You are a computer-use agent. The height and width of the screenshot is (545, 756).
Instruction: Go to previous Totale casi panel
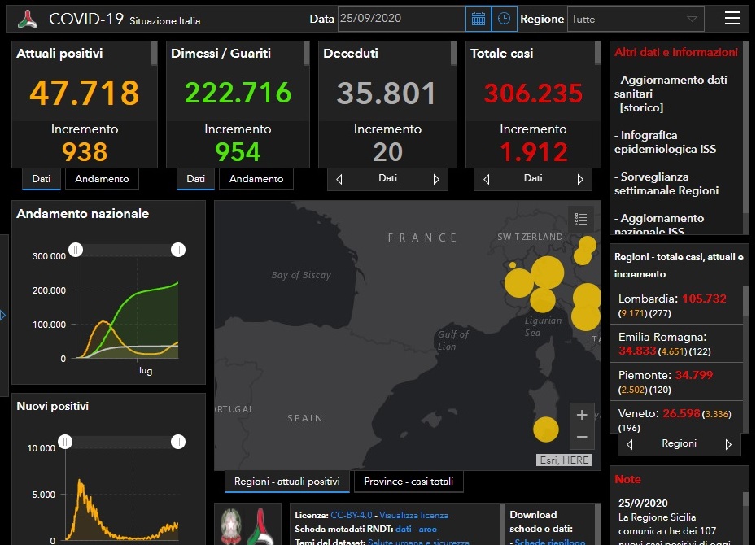coord(486,179)
